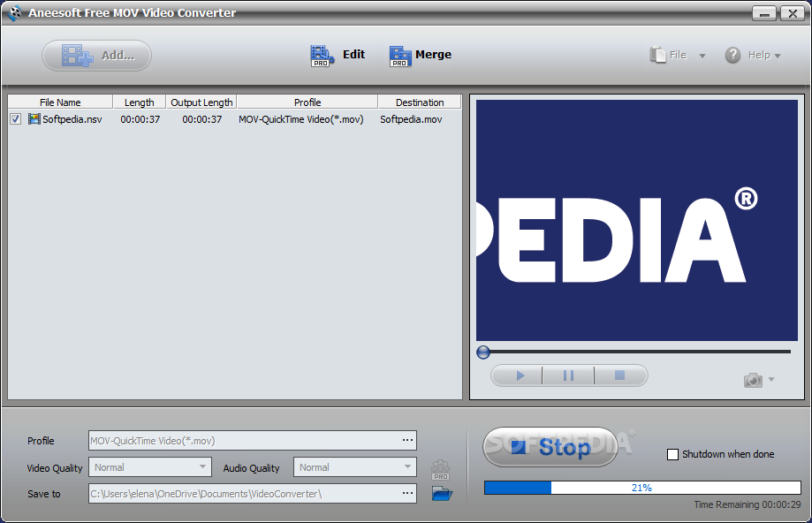Enable Shutdown when done

[672, 455]
